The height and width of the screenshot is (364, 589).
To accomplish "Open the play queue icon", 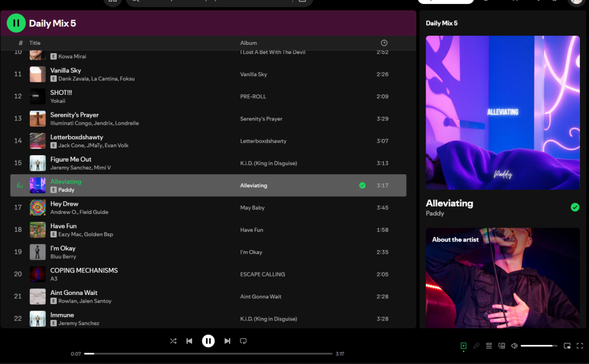I will pyautogui.click(x=489, y=346).
